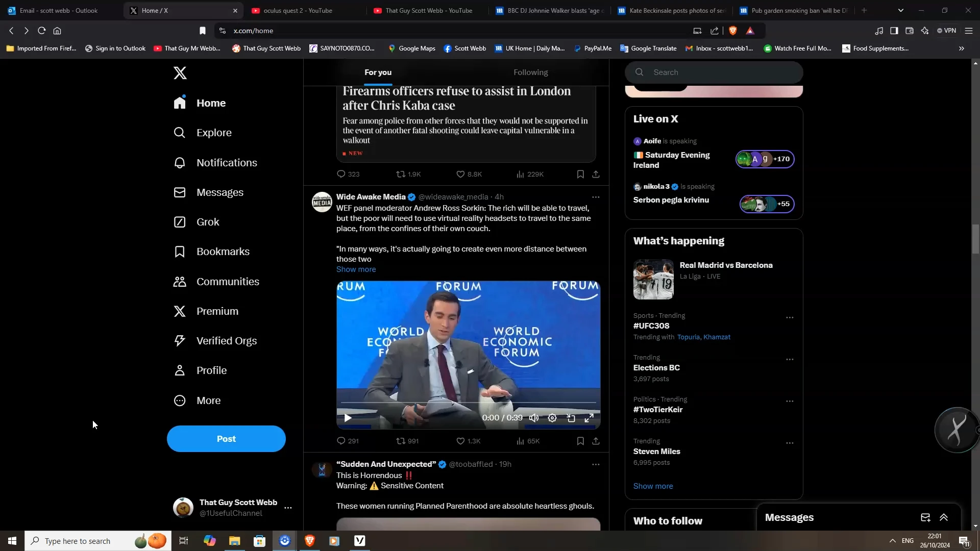Open the Explore page

pyautogui.click(x=203, y=133)
